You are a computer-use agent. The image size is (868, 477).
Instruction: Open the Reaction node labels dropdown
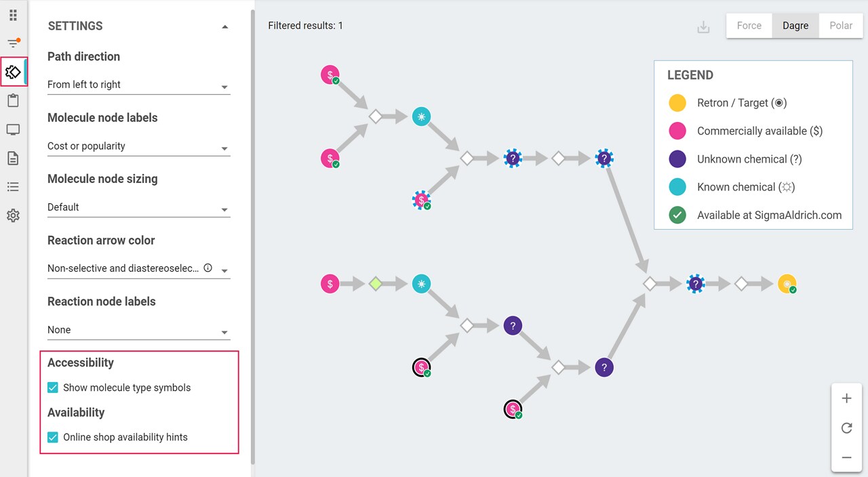139,330
